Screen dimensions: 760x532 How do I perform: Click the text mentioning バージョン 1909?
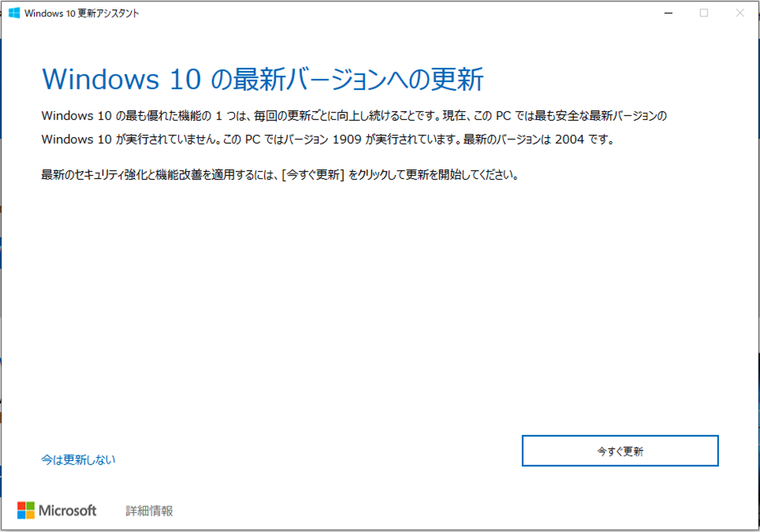(x=328, y=140)
